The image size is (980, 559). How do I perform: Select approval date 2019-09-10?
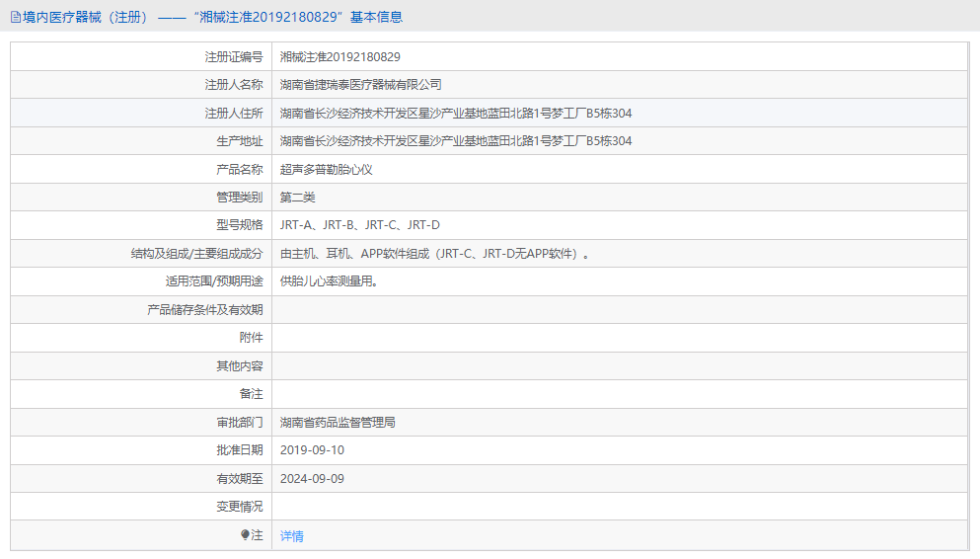pyautogui.click(x=312, y=449)
